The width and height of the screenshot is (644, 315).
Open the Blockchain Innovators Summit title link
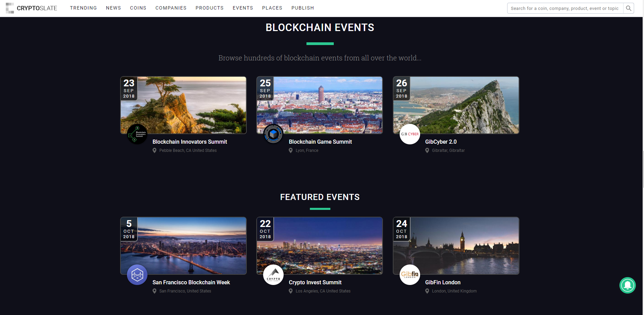pos(190,142)
